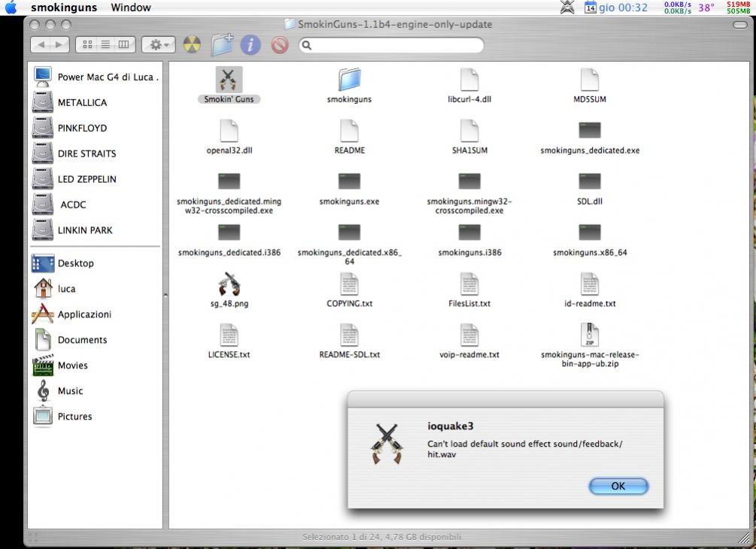Click the sidebar divider resize handle
Screen dimensions: 756x549
(165, 296)
